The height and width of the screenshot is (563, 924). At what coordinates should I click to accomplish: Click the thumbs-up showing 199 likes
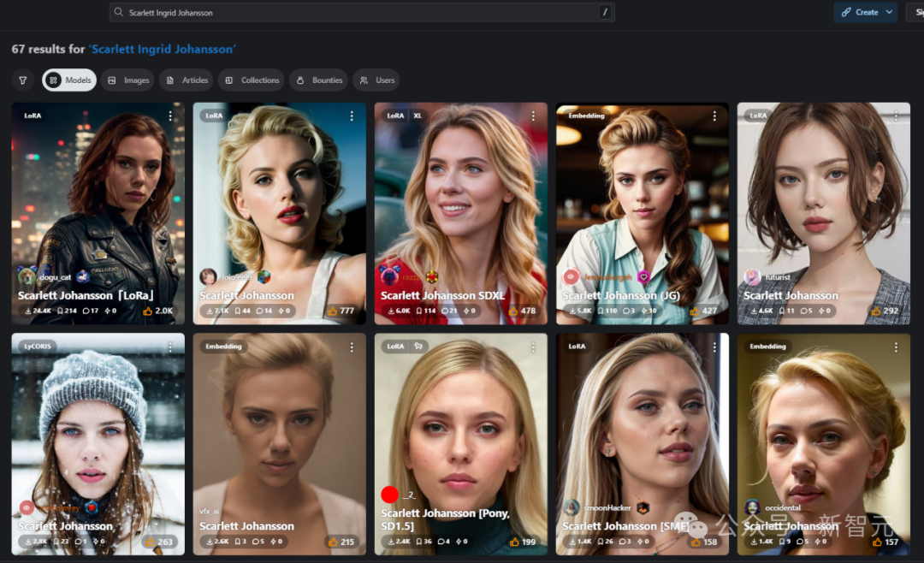(514, 542)
